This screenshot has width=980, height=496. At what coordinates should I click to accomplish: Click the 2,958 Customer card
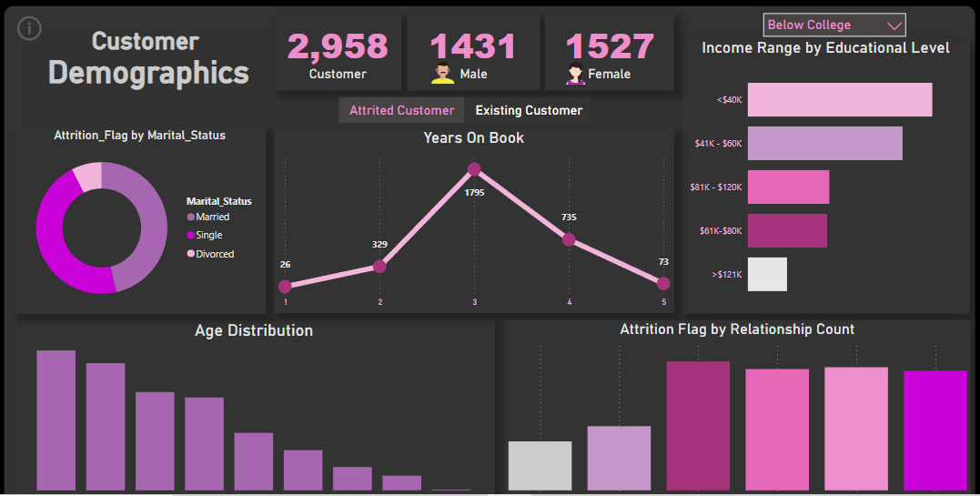click(338, 52)
